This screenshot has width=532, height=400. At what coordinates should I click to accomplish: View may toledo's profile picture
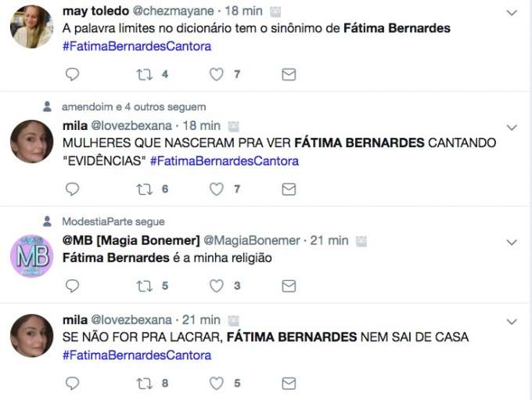31,27
